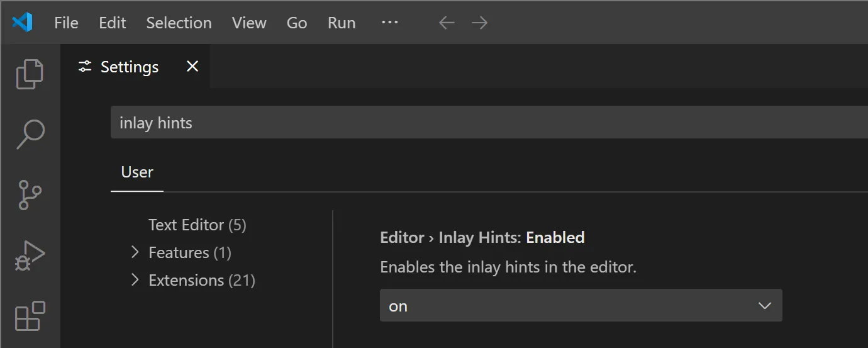Open the File menu

tap(66, 23)
